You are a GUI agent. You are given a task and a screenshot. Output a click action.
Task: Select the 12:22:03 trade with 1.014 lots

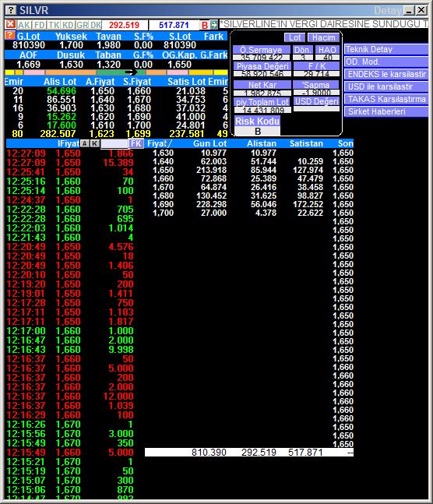coord(70,228)
